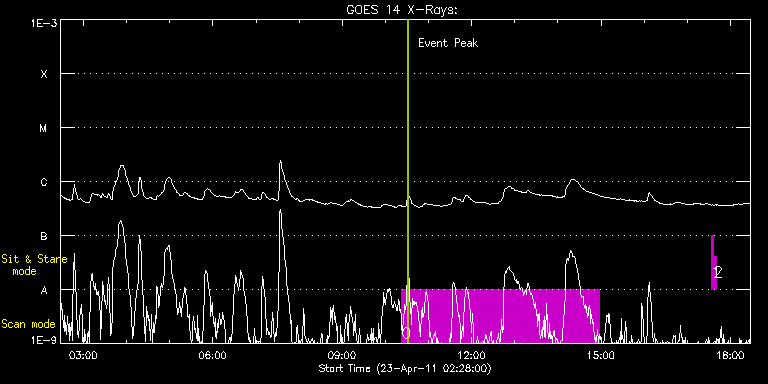
Task: Click the Start Time 23-Apr-11 axis caption
Action: [x=405, y=368]
